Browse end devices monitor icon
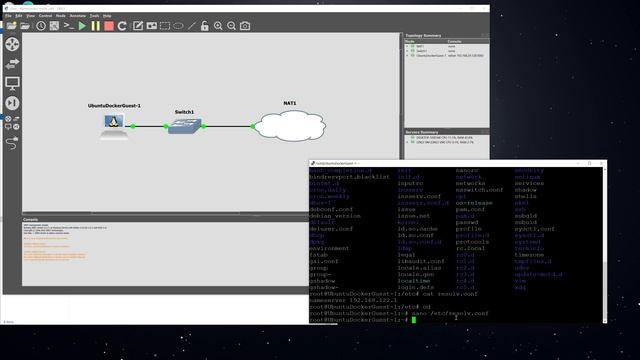 (x=12, y=83)
